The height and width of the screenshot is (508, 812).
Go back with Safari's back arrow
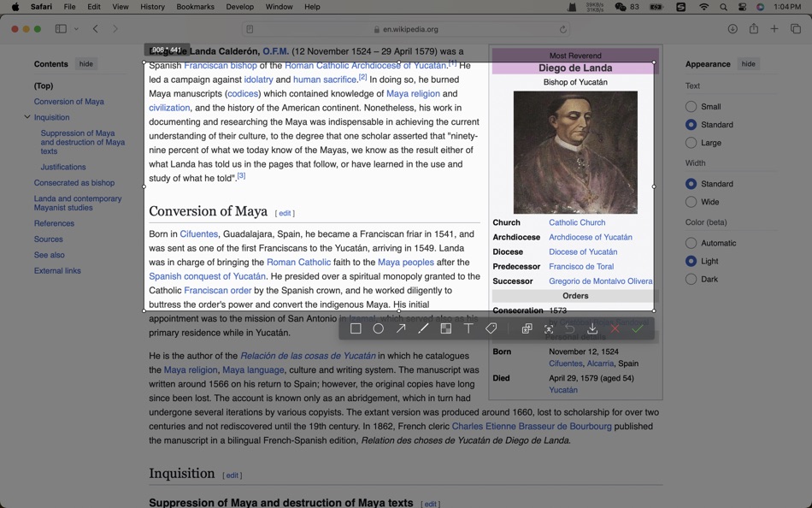tap(95, 29)
